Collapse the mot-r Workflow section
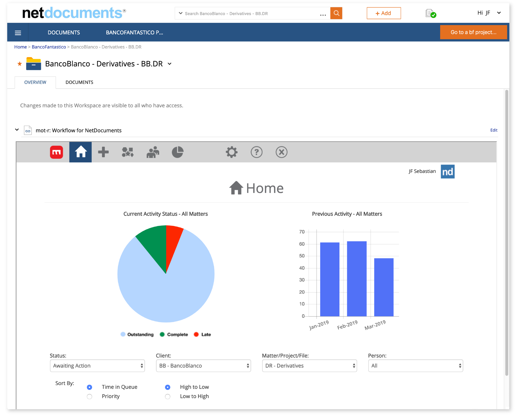Viewport: 515px width, 420px height. tap(17, 130)
